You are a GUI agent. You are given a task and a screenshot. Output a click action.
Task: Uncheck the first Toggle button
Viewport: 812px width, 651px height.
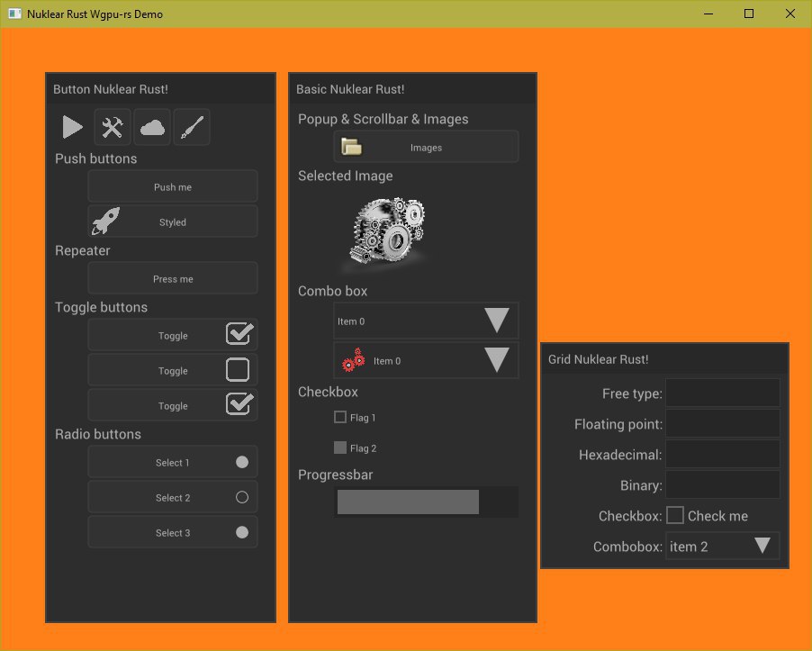click(173, 335)
